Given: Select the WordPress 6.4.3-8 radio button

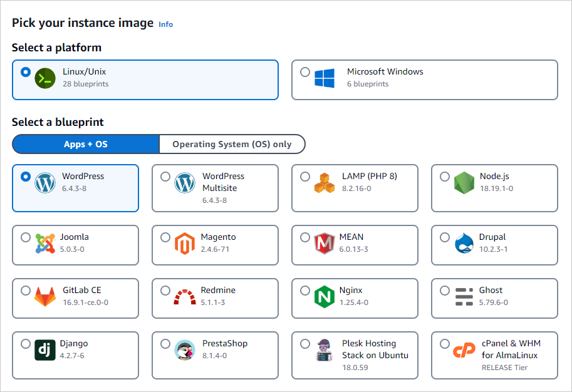Looking at the screenshot, I should [x=26, y=177].
